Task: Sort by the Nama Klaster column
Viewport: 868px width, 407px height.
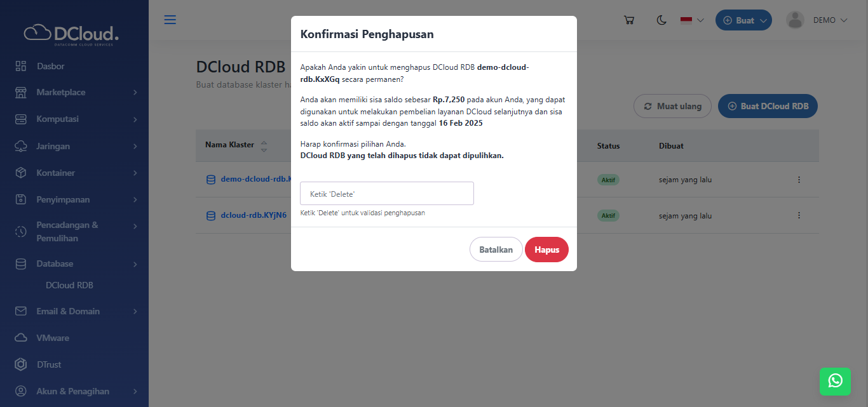Action: (x=264, y=145)
